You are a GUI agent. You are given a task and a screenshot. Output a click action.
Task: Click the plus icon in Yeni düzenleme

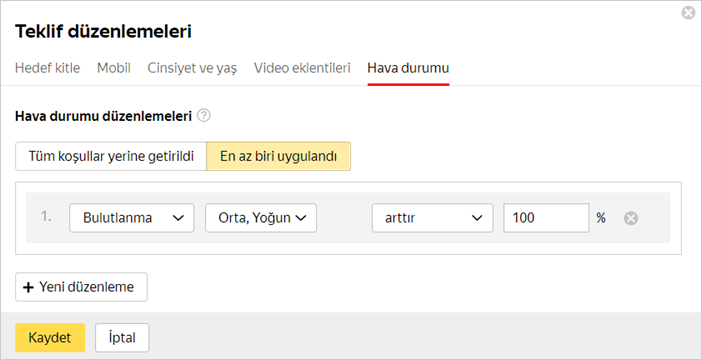click(28, 287)
